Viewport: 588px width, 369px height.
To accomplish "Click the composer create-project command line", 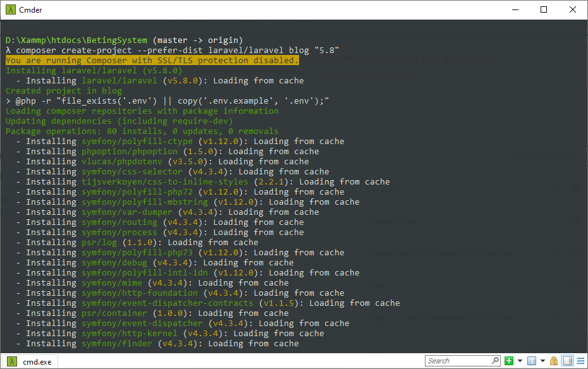I will (172, 50).
